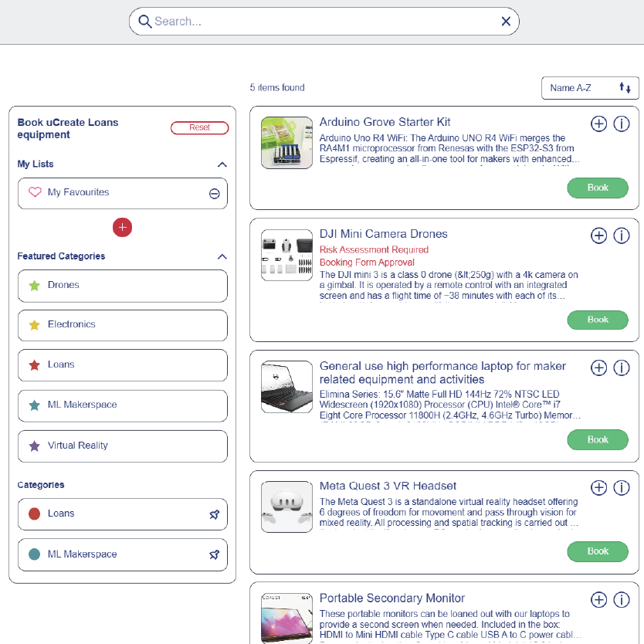The width and height of the screenshot is (644, 644).
Task: Open the Meta Quest 3 VR Headset title
Action: click(388, 486)
